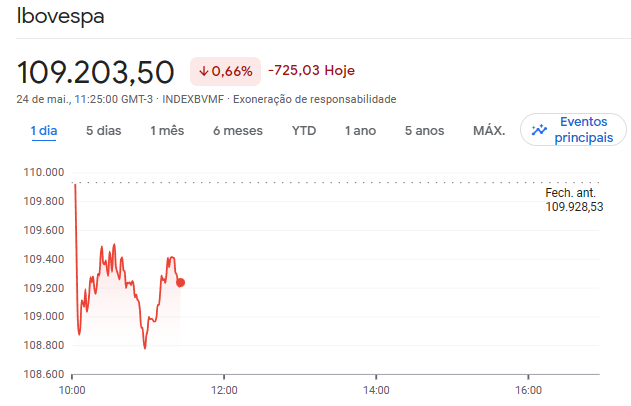
Task: Click the 14:00 time axis label
Action: [375, 388]
